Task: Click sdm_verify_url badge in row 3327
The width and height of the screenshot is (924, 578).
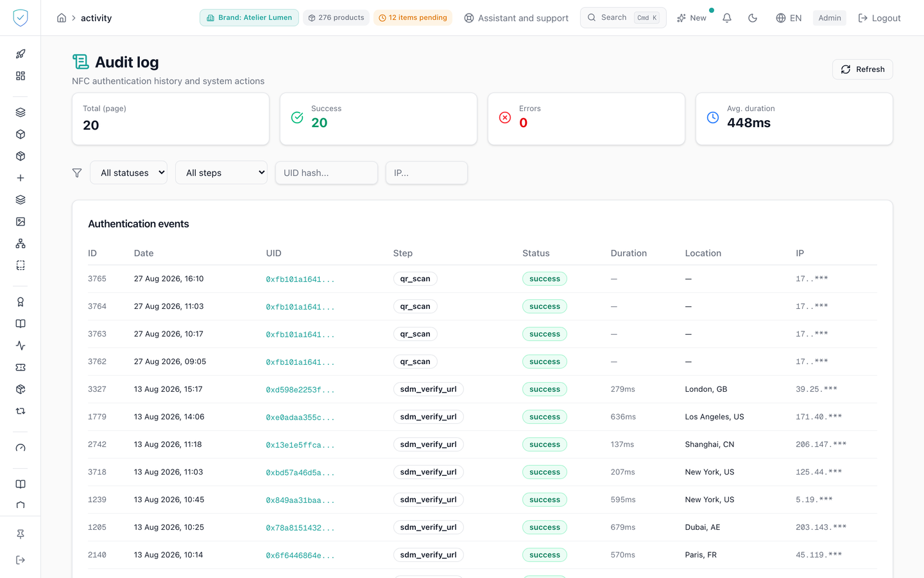Action: pyautogui.click(x=429, y=389)
